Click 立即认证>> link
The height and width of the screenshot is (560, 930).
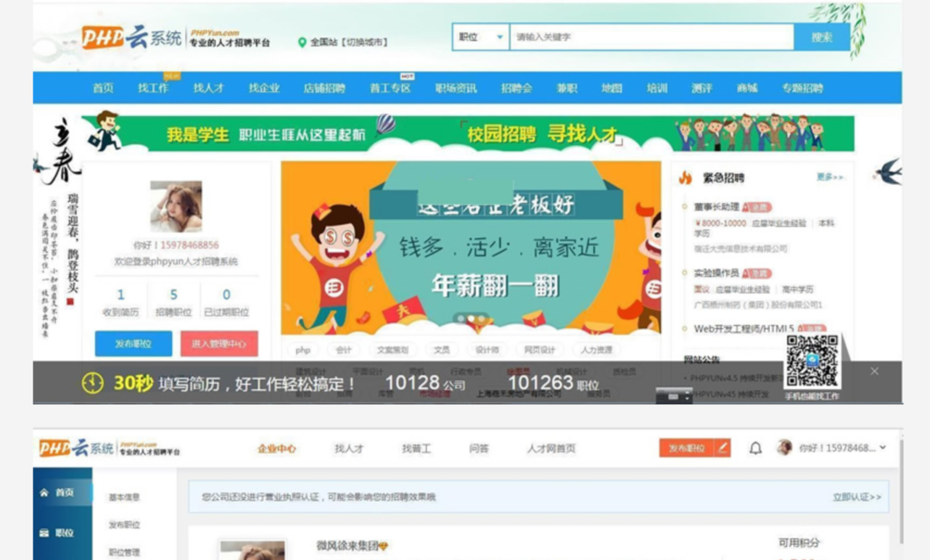tap(857, 497)
